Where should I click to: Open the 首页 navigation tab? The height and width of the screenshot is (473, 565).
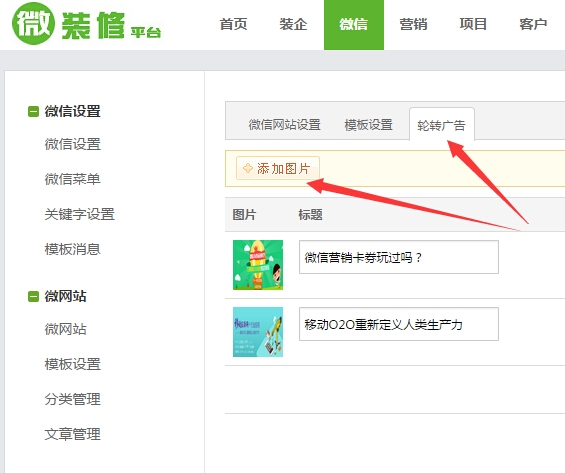tap(233, 24)
